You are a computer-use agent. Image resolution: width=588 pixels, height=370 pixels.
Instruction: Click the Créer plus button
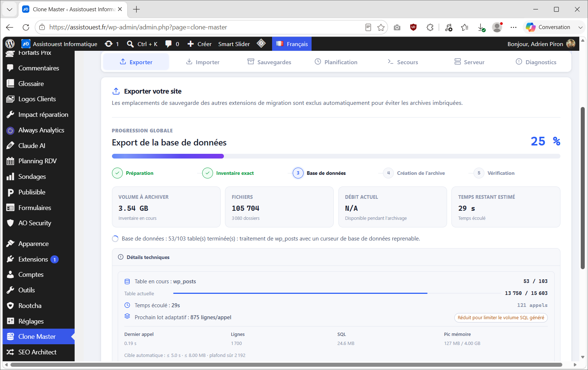[199, 44]
